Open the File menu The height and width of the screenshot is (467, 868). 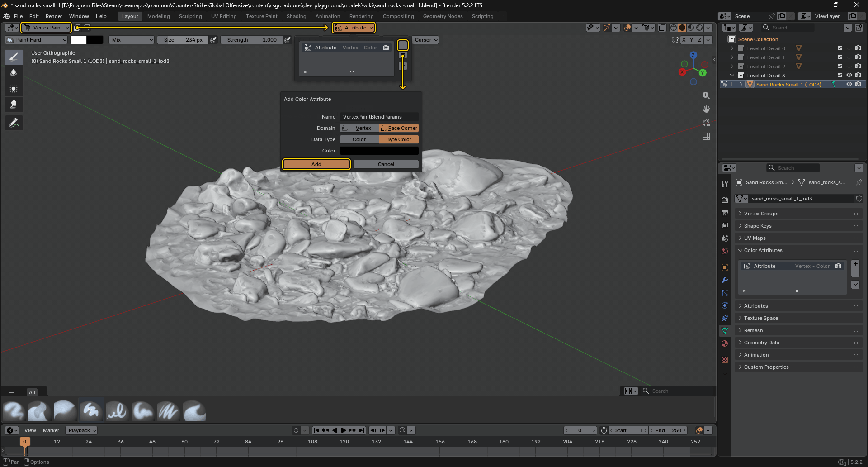18,16
